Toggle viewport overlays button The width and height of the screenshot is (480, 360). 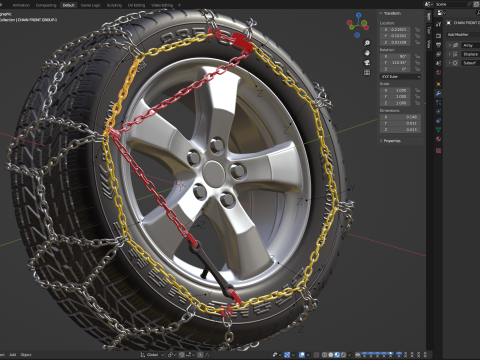click(302, 355)
